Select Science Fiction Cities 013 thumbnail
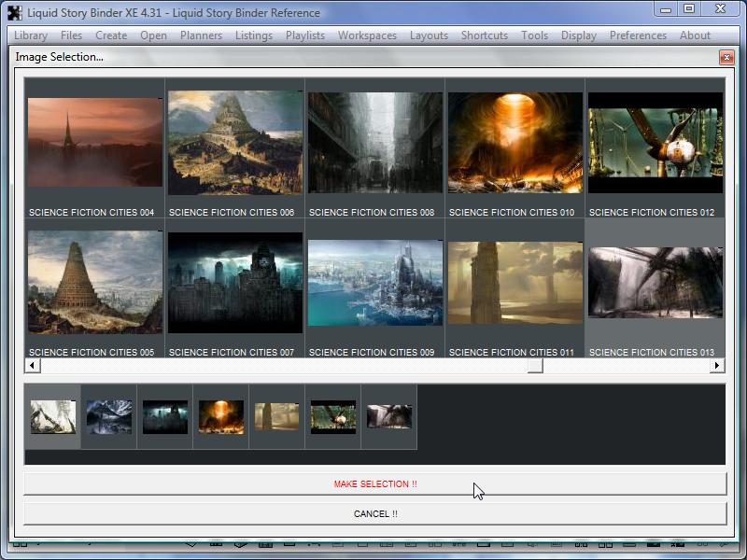747x560 pixels. coord(655,283)
